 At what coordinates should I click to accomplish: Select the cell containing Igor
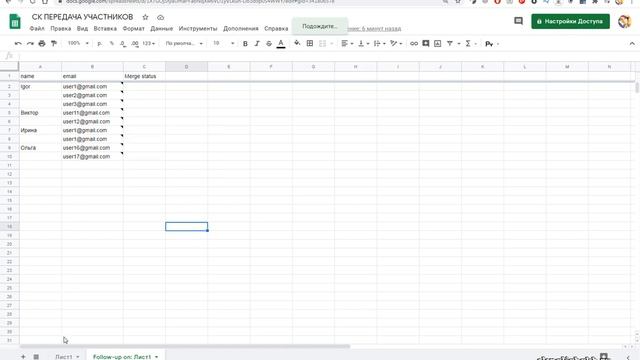click(40, 87)
